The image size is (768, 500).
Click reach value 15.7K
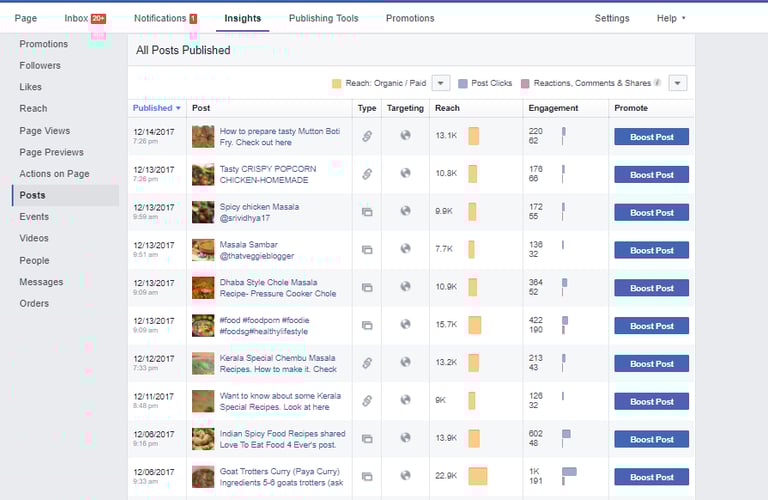(x=446, y=324)
